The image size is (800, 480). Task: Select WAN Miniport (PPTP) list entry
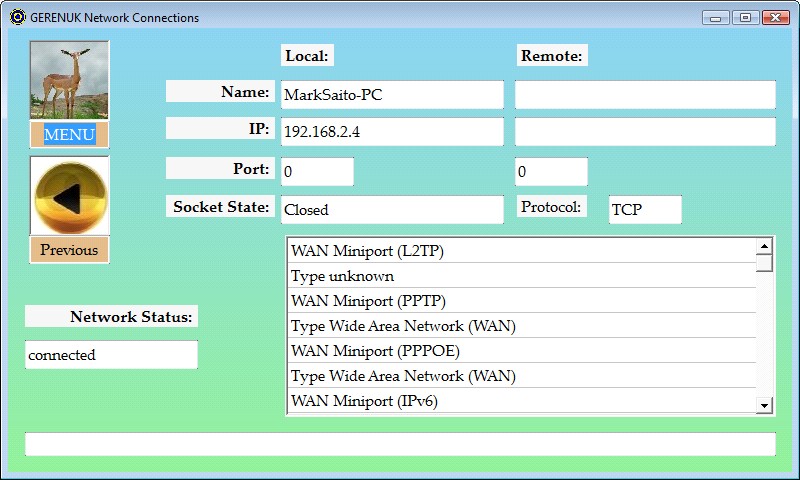pyautogui.click(x=521, y=301)
